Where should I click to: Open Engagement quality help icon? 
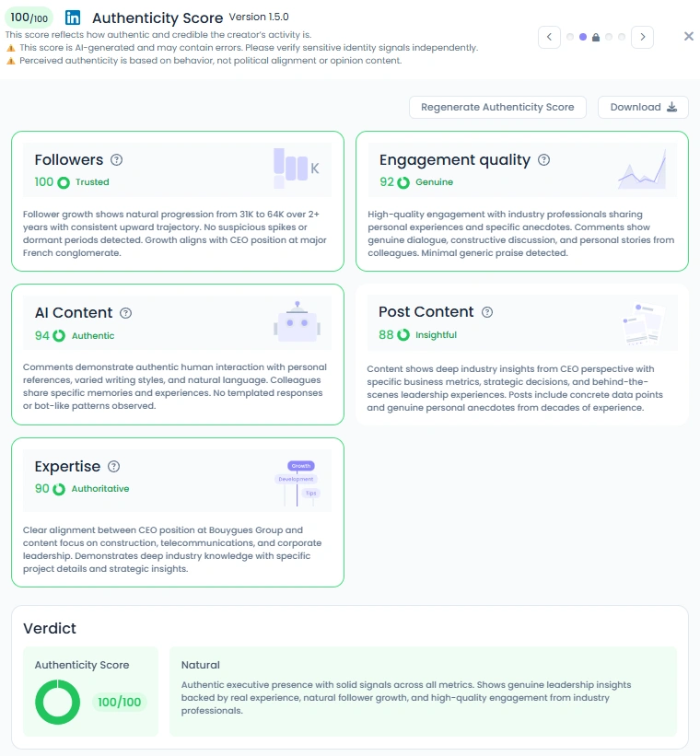point(543,159)
